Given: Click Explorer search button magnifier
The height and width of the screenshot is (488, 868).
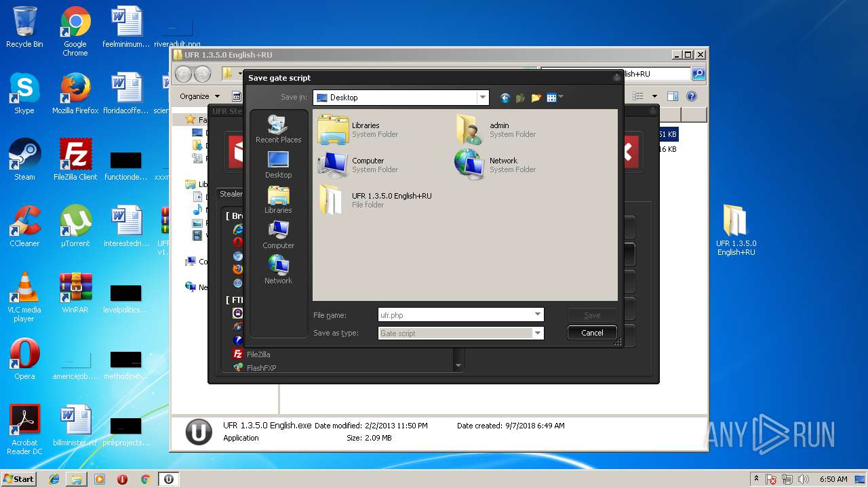Looking at the screenshot, I should coord(698,74).
